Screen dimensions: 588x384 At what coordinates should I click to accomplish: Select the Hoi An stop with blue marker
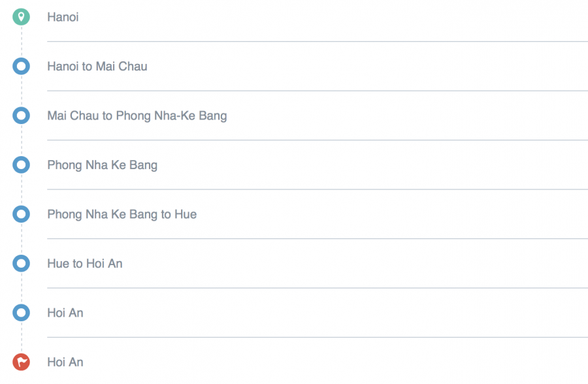tap(65, 313)
